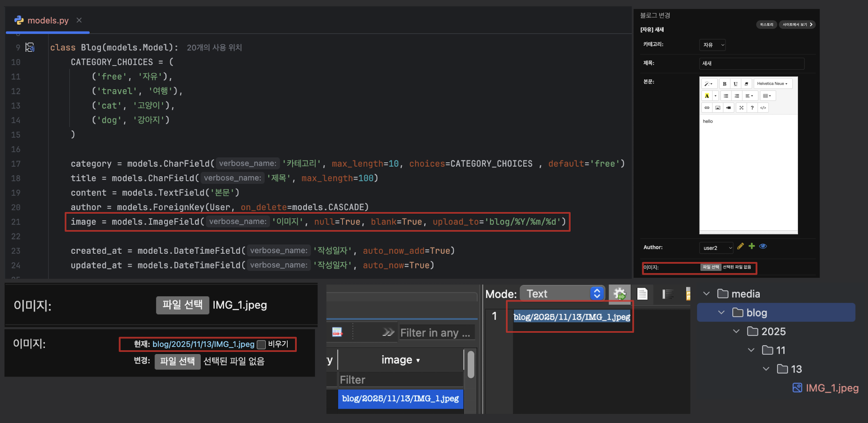Viewport: 868px width, 423px height.
Task: Click the 히스토리 history button
Action: pyautogui.click(x=766, y=24)
